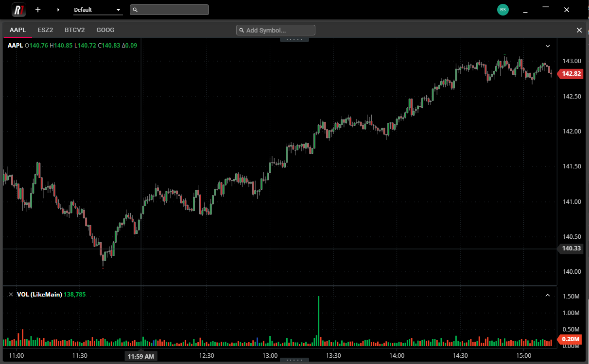
Task: Click the VOL (LikeMain) indicator label
Action: pyautogui.click(x=39, y=295)
